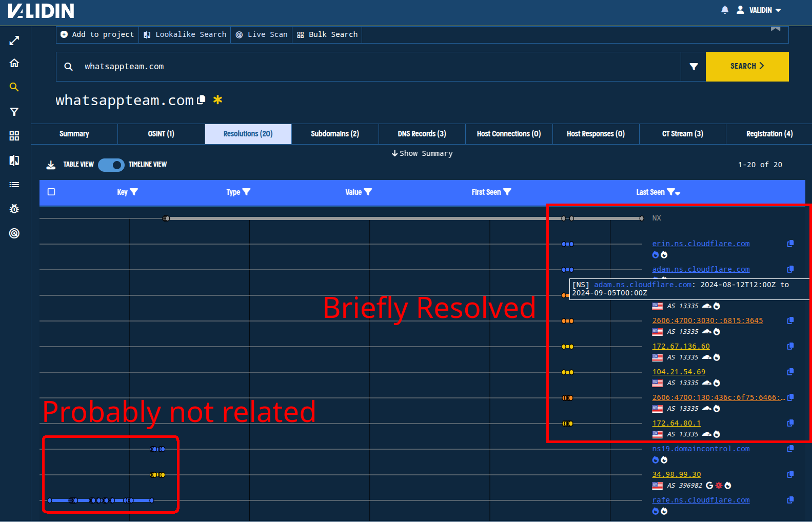Copy erin.ns.cloudflare.com value

tap(790, 244)
